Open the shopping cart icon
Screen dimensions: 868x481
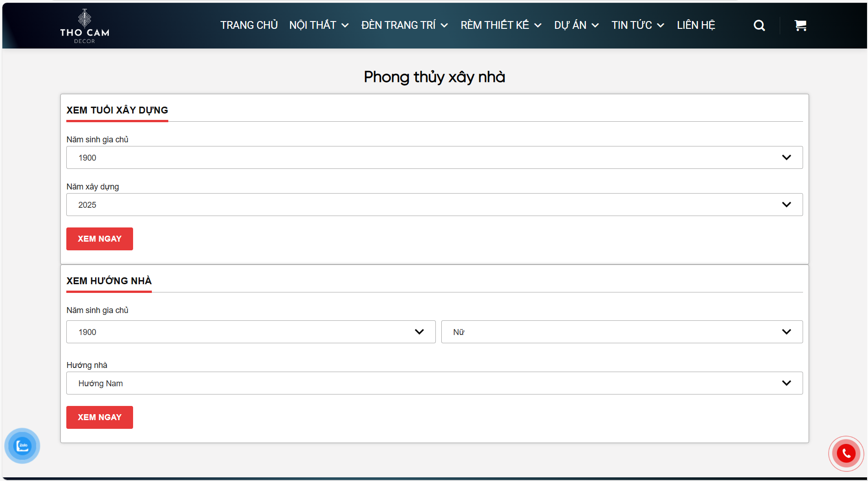pos(800,26)
